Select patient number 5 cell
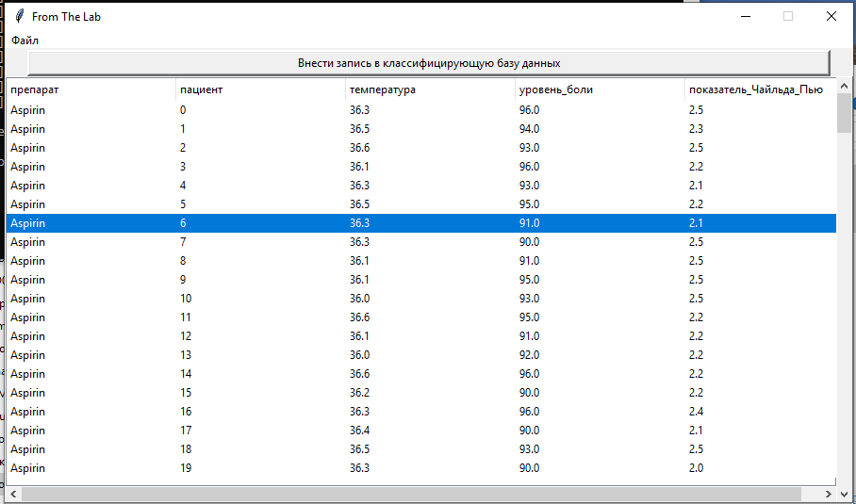 (x=183, y=204)
